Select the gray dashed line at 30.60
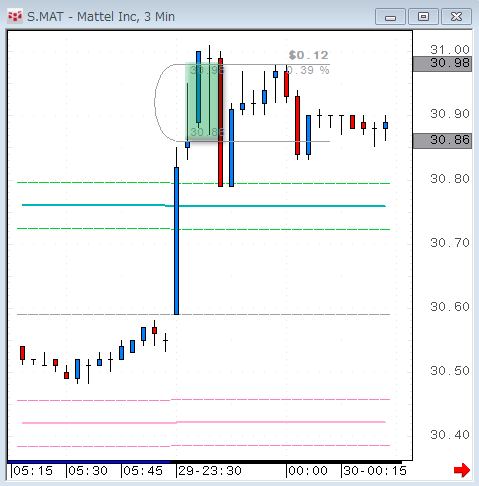Viewport: 479px width, 486px height. point(203,314)
